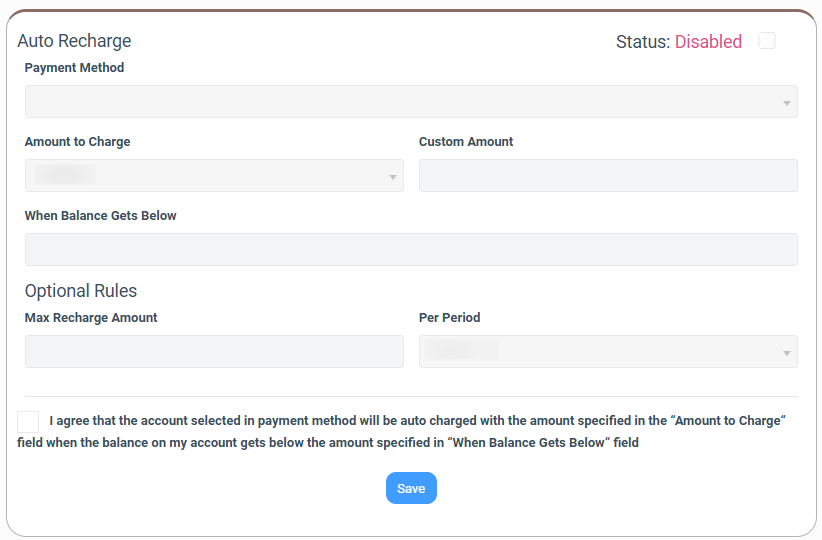Focus the Custom Amount input field
The width and height of the screenshot is (822, 540).
click(608, 176)
